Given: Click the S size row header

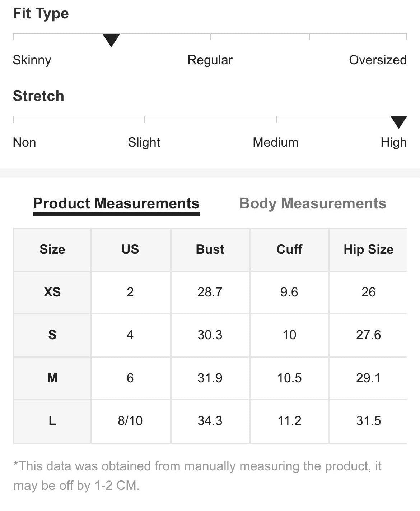Looking at the screenshot, I should pyautogui.click(x=52, y=335).
